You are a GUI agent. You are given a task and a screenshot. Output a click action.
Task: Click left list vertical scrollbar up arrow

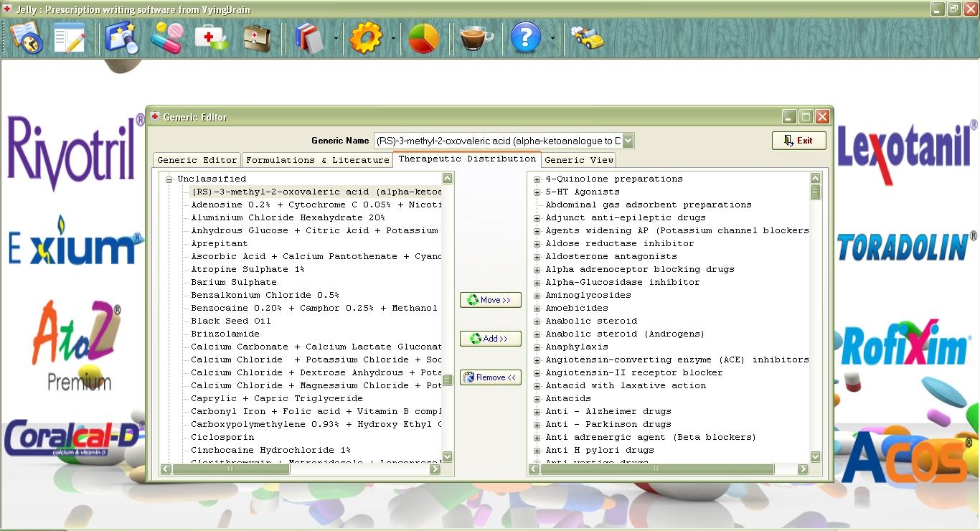[448, 178]
